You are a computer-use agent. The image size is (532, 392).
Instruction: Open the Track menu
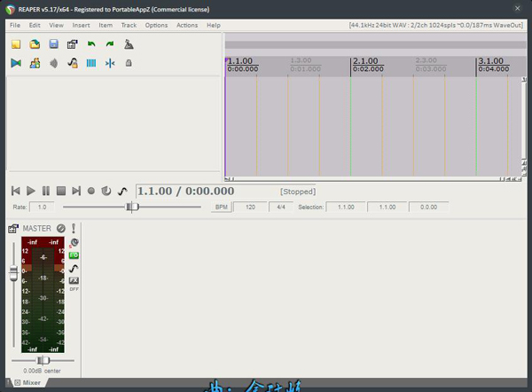pos(129,25)
